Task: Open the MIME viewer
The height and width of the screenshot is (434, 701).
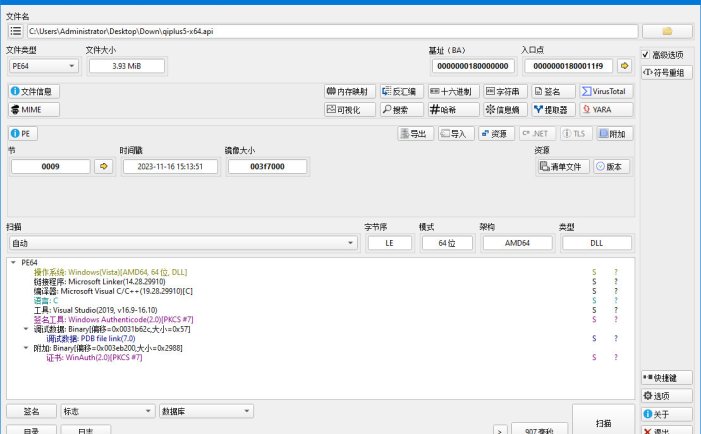Action: click(x=34, y=110)
